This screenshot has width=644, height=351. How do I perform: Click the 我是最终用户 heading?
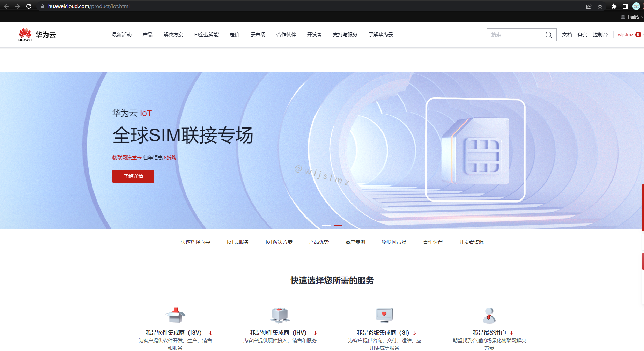pyautogui.click(x=489, y=333)
